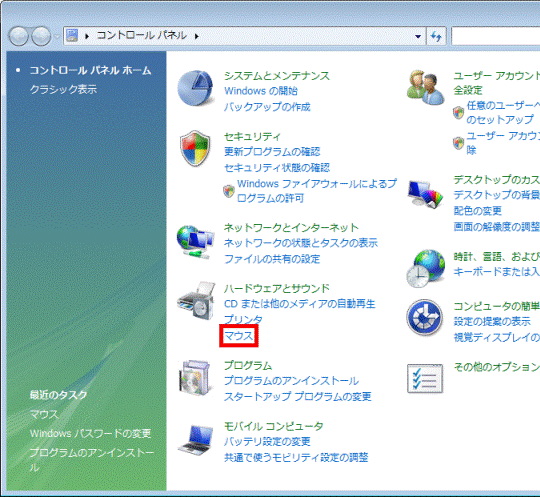Open ハードウェアとサウンド category heading
This screenshot has width=540, height=497.
(277, 289)
